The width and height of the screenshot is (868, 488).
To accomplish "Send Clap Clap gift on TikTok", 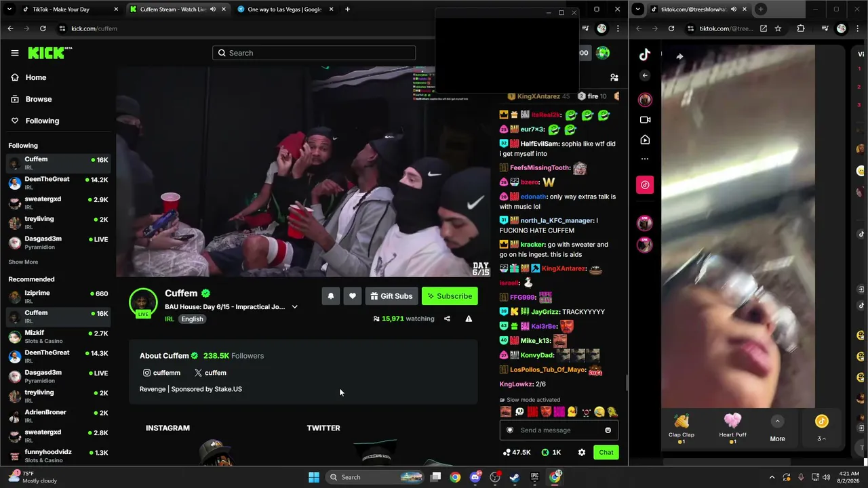I will 682,428.
